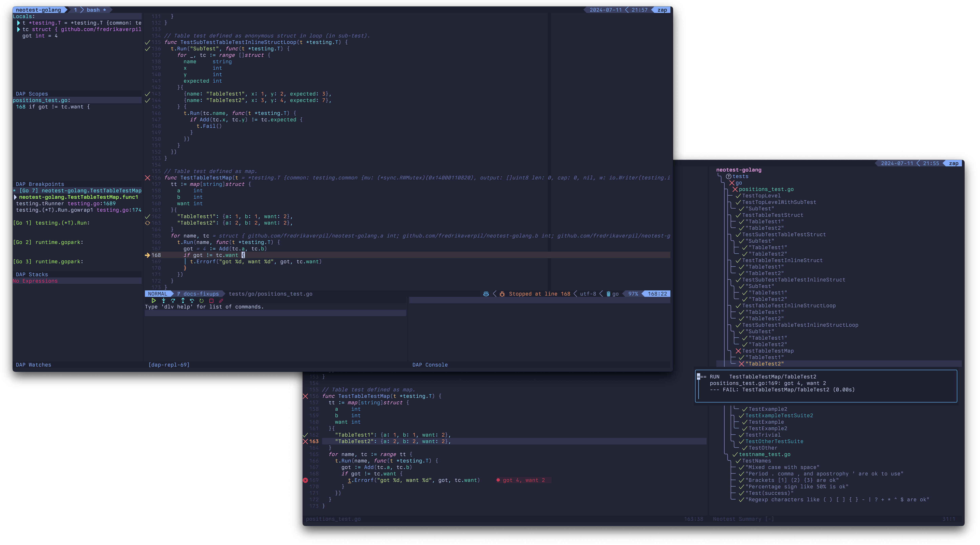Viewport: 980px width, 545px height.
Task: Click the red X sign at line 163 in back editor
Action: 305,442
